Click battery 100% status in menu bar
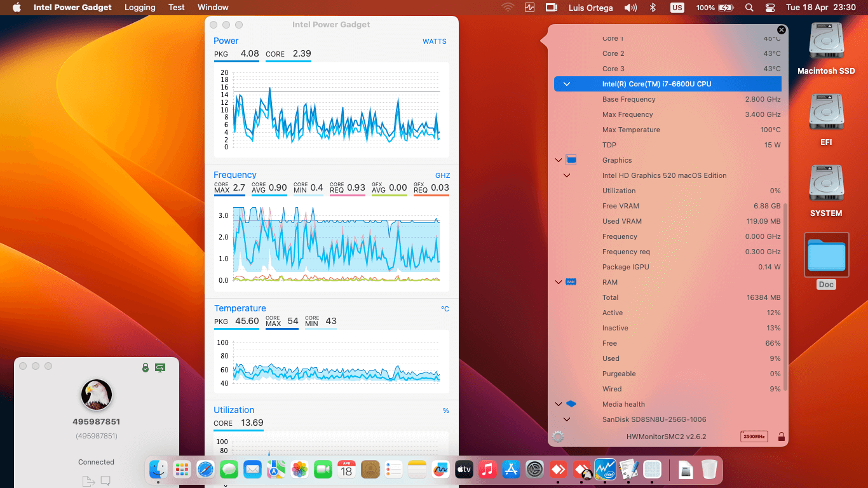The width and height of the screenshot is (868, 488). tap(715, 8)
